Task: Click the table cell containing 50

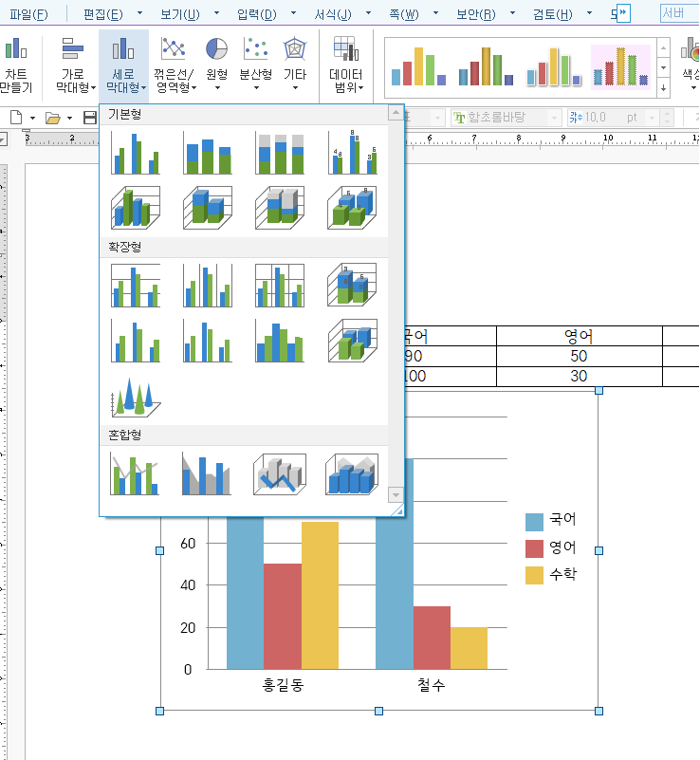Action: point(580,356)
